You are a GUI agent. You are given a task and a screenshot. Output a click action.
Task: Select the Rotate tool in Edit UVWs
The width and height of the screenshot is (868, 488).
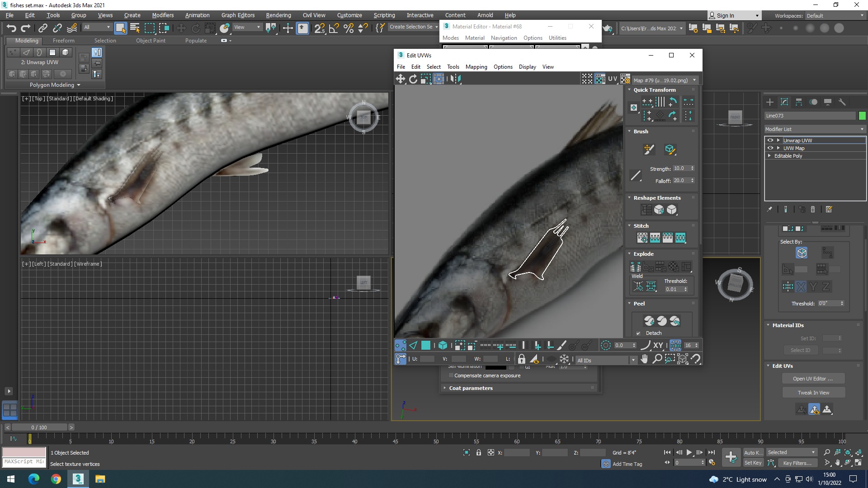[x=413, y=79]
